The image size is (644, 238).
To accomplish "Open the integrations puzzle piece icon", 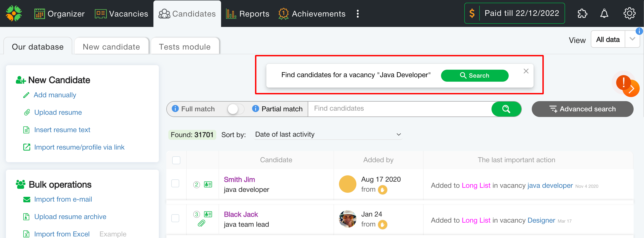I will 582,14.
